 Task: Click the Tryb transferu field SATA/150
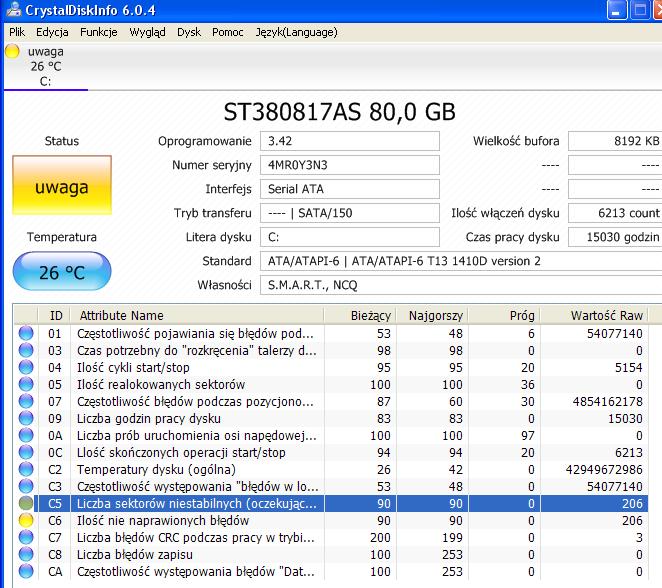click(x=350, y=213)
